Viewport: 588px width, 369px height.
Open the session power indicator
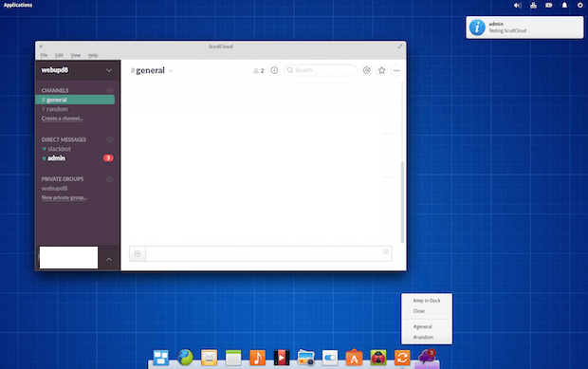pyautogui.click(x=579, y=6)
